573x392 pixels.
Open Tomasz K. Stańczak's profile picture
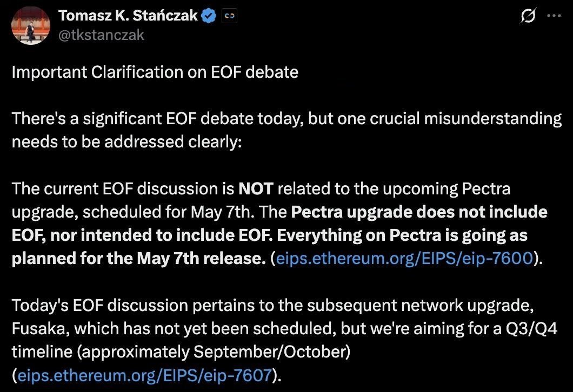click(x=30, y=25)
